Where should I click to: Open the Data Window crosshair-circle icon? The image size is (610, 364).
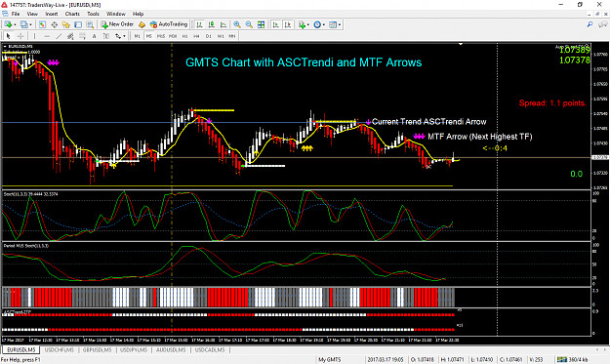point(54,24)
